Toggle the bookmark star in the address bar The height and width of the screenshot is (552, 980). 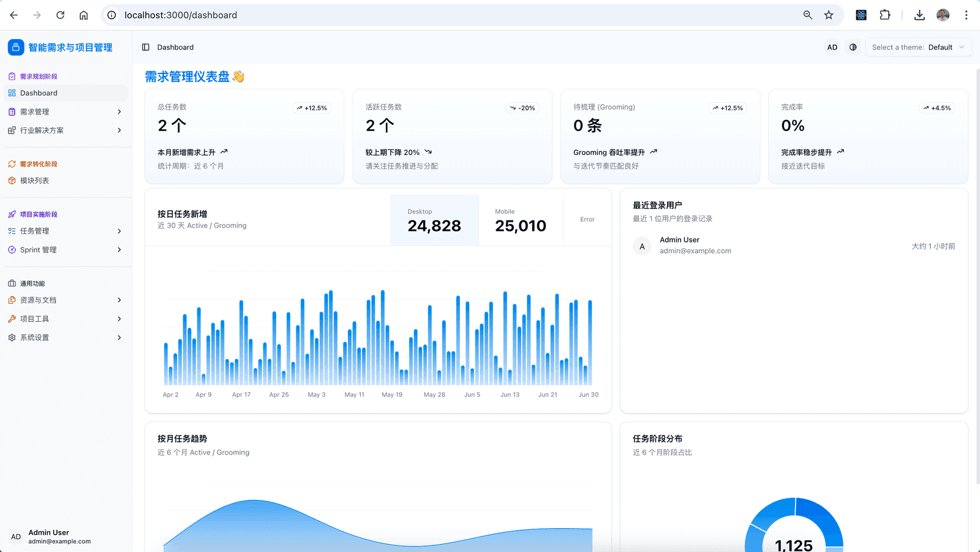pyautogui.click(x=829, y=15)
